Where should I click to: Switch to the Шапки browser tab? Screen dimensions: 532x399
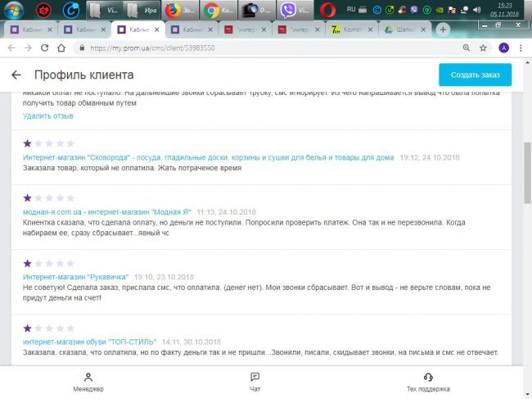coord(404,29)
